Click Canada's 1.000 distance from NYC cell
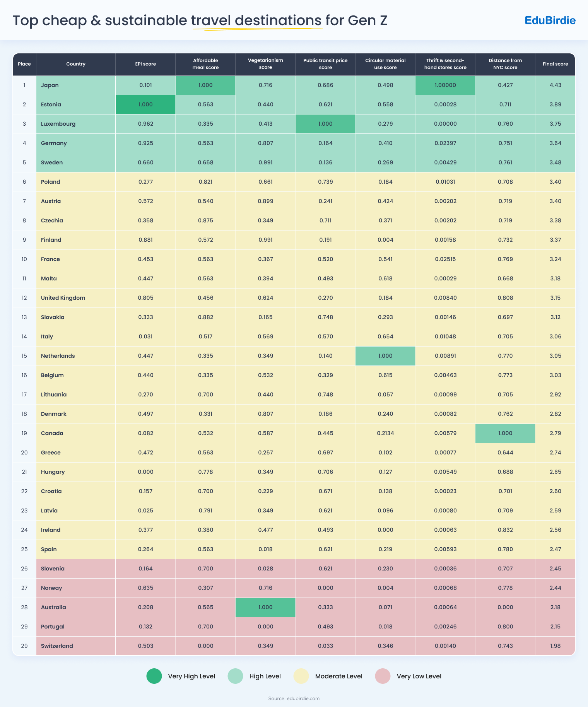Image resolution: width=588 pixels, height=707 pixels. (x=505, y=433)
